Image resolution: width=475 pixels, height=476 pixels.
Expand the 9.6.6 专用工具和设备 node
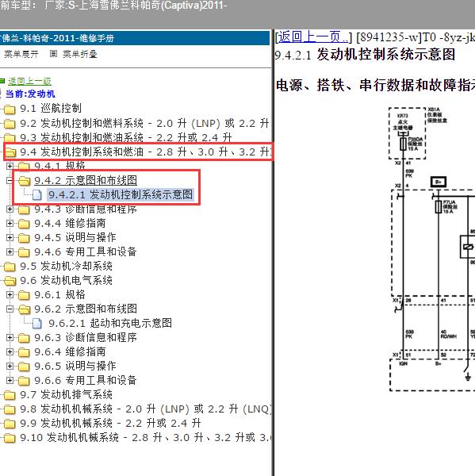point(10,380)
